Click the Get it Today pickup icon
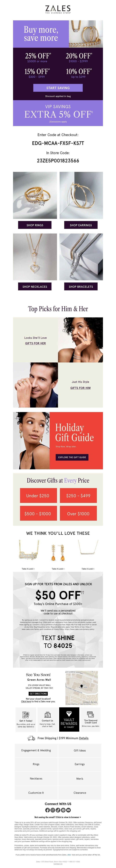 (26, 715)
